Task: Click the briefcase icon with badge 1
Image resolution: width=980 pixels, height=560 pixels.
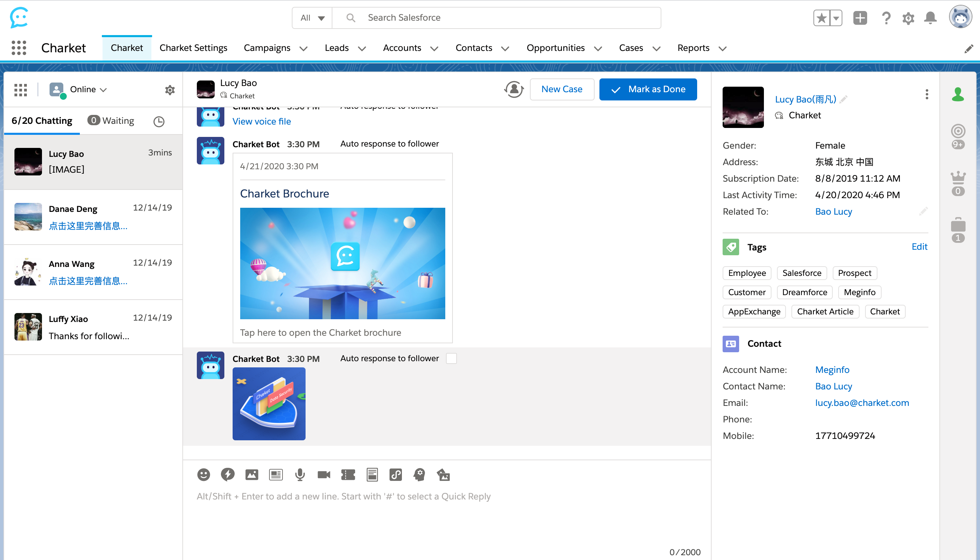Action: pos(958,230)
